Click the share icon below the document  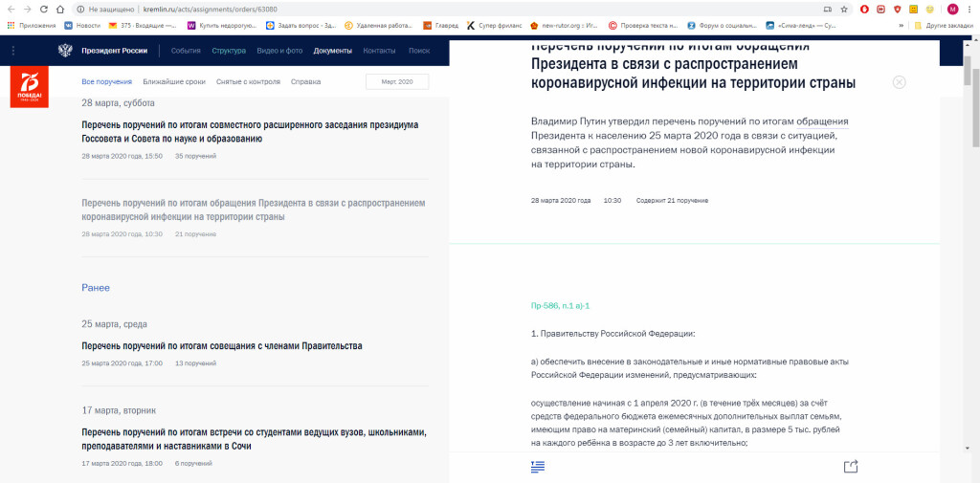pyautogui.click(x=851, y=466)
